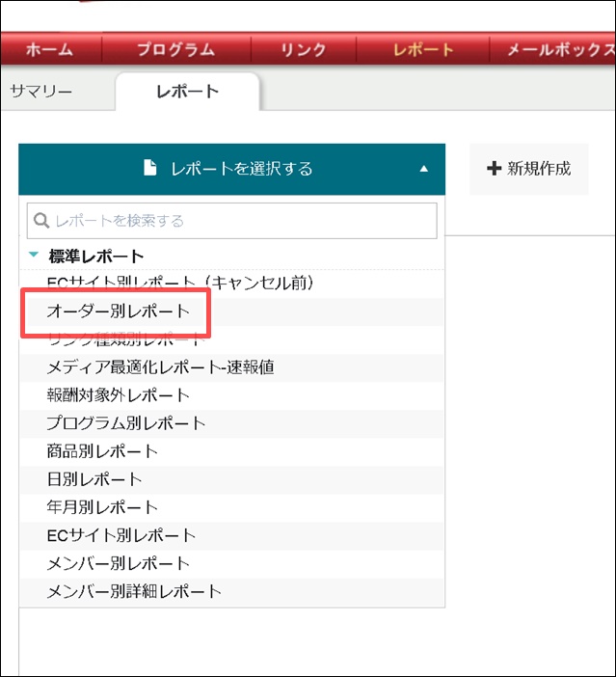Switch to the サマリー tab

[x=41, y=92]
